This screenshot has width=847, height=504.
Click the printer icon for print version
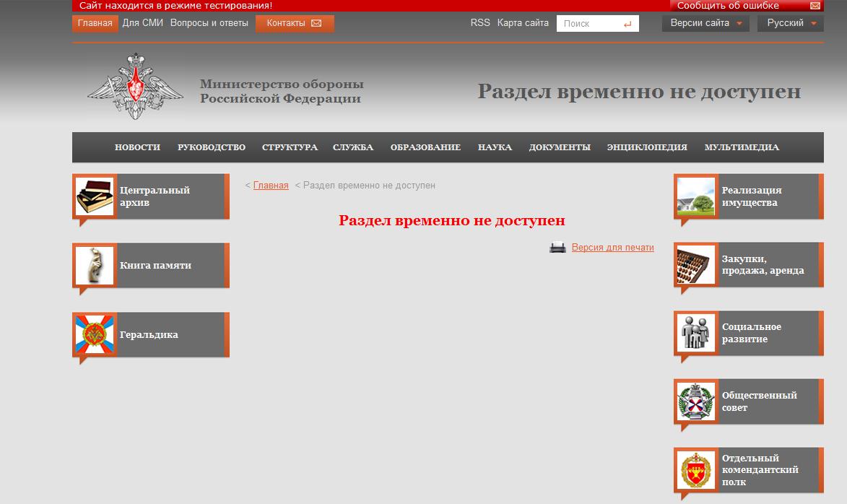click(x=557, y=248)
